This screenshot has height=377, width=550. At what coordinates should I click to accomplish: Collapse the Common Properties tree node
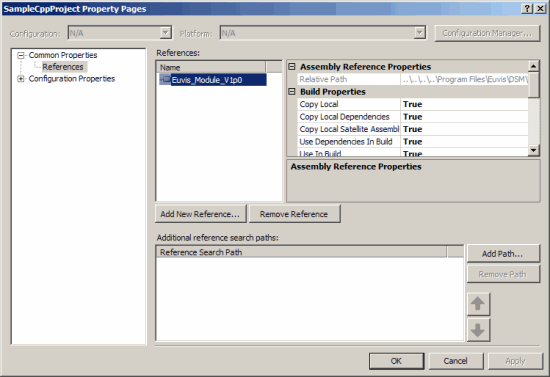[21, 55]
